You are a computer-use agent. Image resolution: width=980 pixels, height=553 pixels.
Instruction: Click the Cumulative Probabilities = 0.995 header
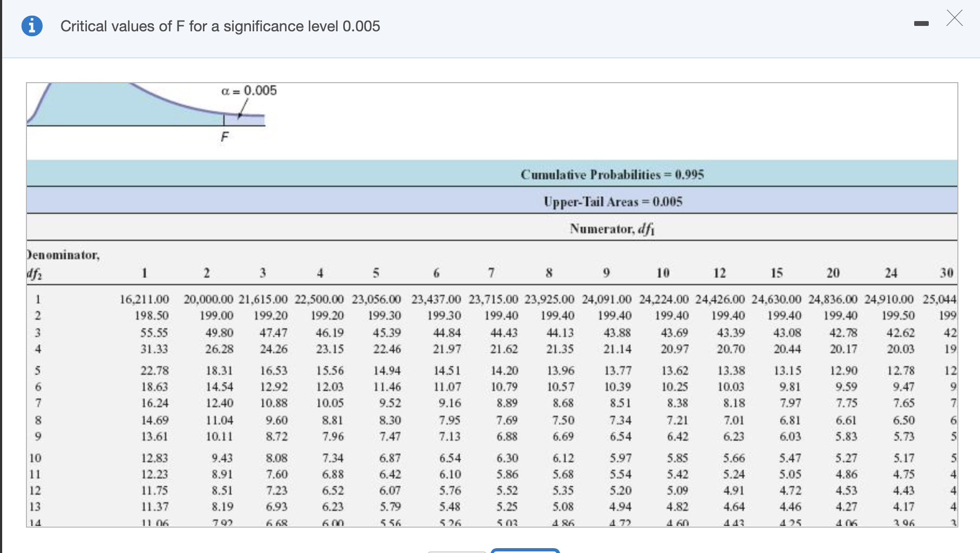(612, 174)
